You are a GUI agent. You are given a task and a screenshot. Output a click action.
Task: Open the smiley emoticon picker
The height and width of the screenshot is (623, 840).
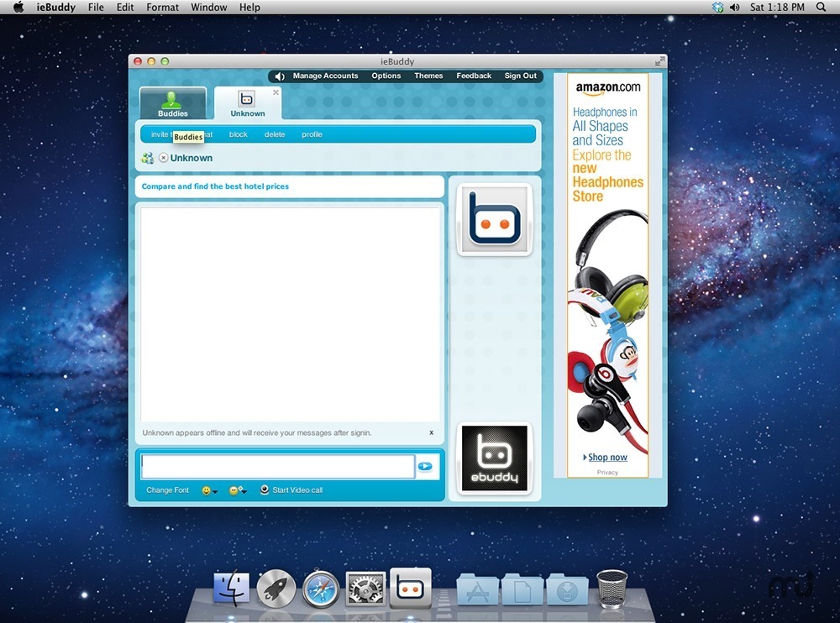coord(206,489)
